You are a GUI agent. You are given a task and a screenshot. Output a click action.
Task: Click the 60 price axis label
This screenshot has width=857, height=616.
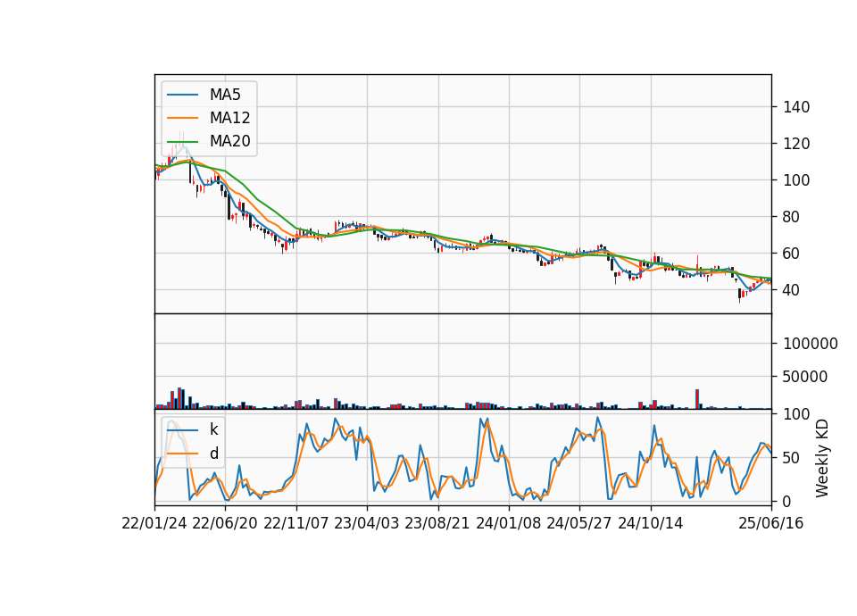(792, 254)
